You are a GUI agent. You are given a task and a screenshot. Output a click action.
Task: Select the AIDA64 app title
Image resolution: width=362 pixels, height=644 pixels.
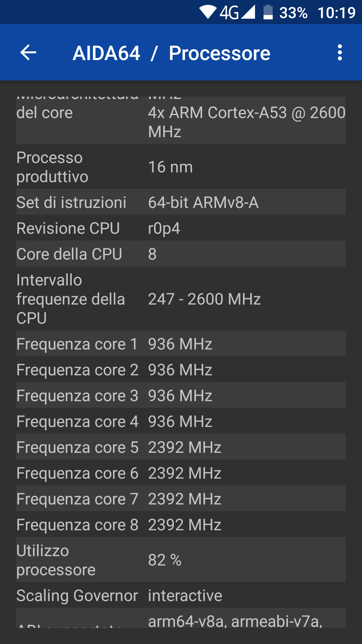pos(107,53)
